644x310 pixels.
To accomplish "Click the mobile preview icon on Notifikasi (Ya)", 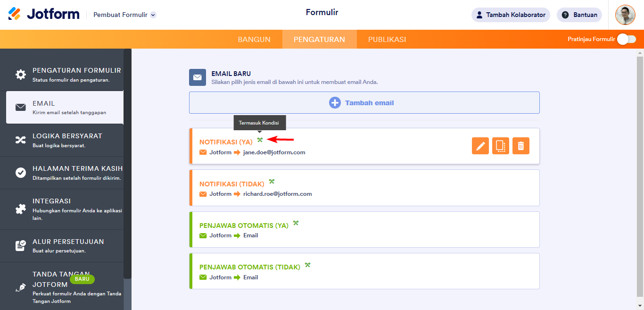I will pos(501,146).
